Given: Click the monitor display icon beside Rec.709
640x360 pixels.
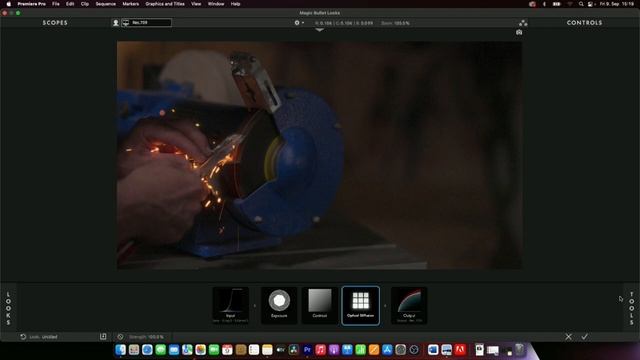Looking at the screenshot, I should tap(125, 23).
